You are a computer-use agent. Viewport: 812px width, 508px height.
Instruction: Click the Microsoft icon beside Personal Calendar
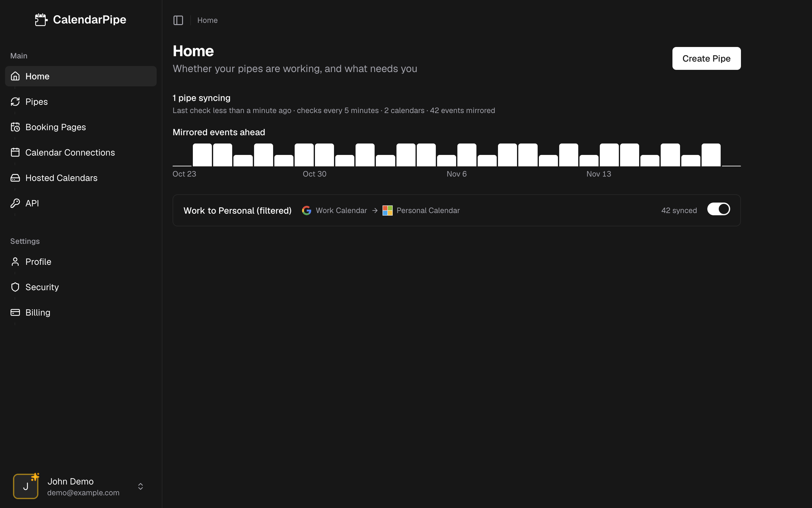pos(388,210)
